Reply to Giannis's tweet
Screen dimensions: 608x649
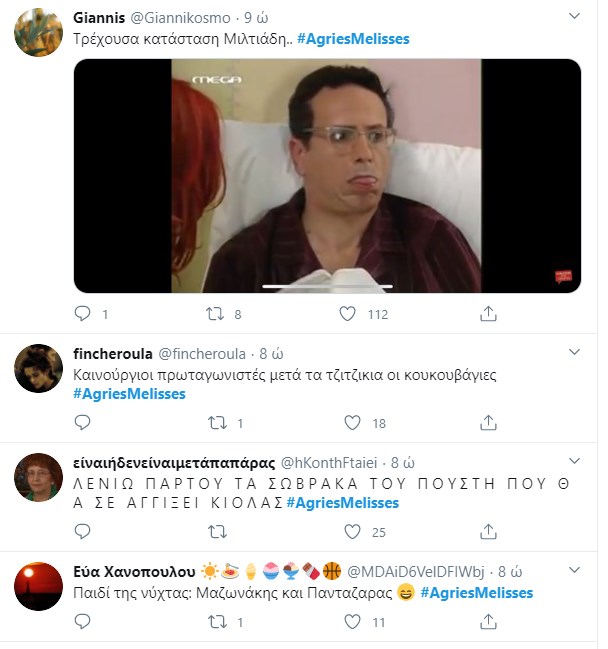[x=84, y=314]
